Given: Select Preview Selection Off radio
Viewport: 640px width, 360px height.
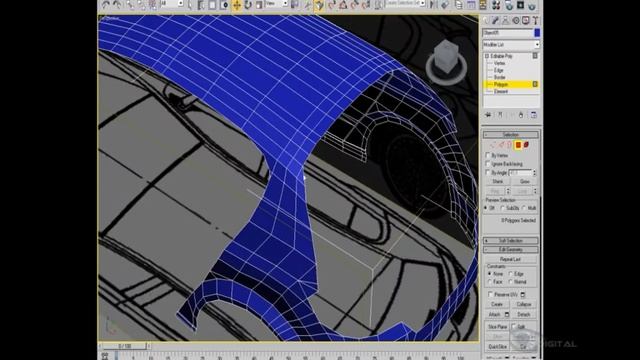Looking at the screenshot, I should (x=486, y=208).
